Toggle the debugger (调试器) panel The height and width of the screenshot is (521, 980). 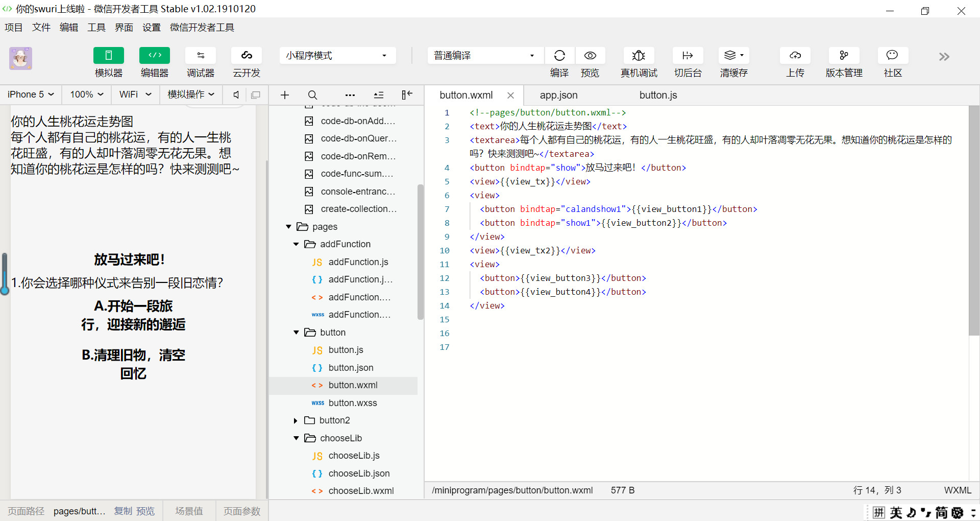pos(201,56)
